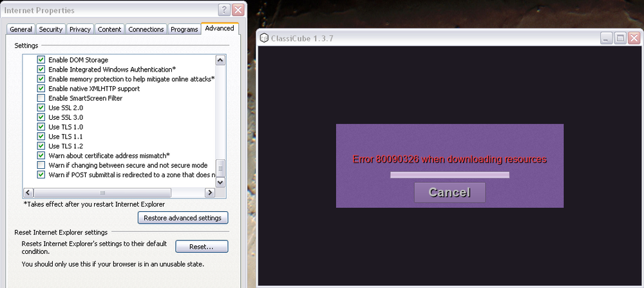Click settings list scroll down arrow
This screenshot has width=644, height=288.
tap(220, 182)
